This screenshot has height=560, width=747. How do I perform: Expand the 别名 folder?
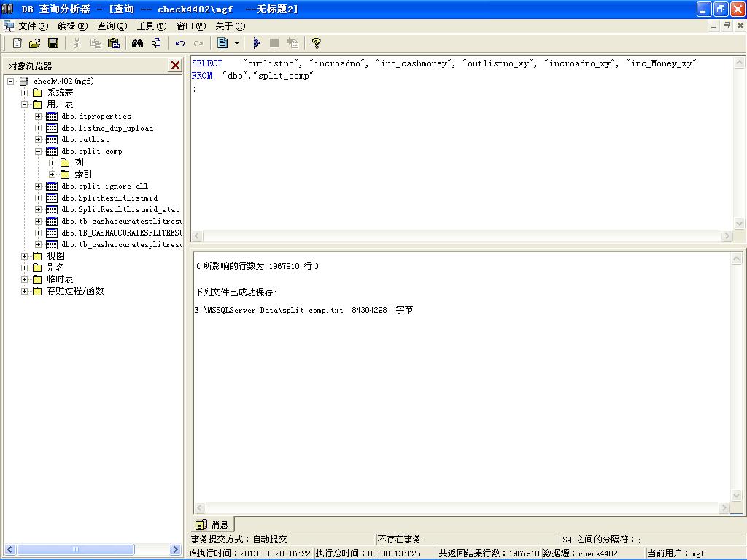[24, 268]
